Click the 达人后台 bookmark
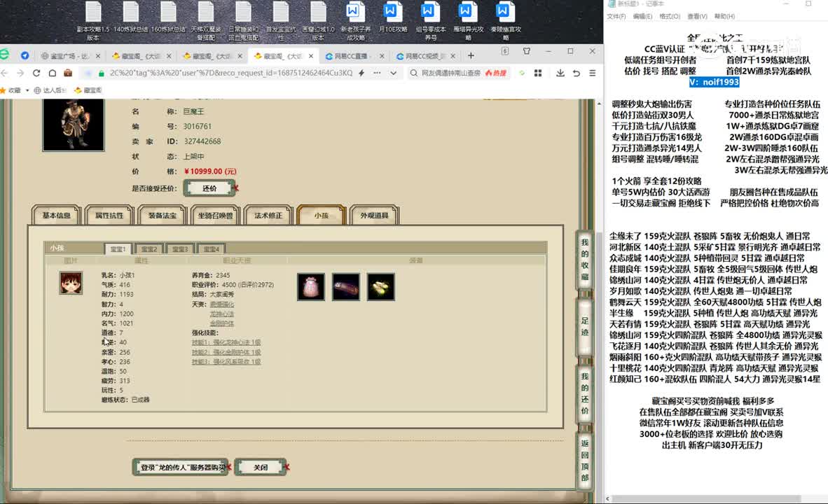The image size is (828, 504). point(50,90)
